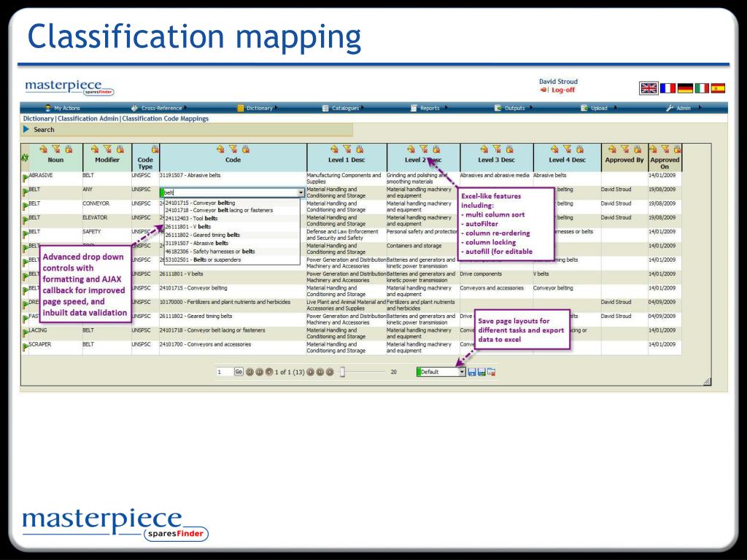Switch language to French flag
The width and height of the screenshot is (747, 560).
tap(667, 88)
